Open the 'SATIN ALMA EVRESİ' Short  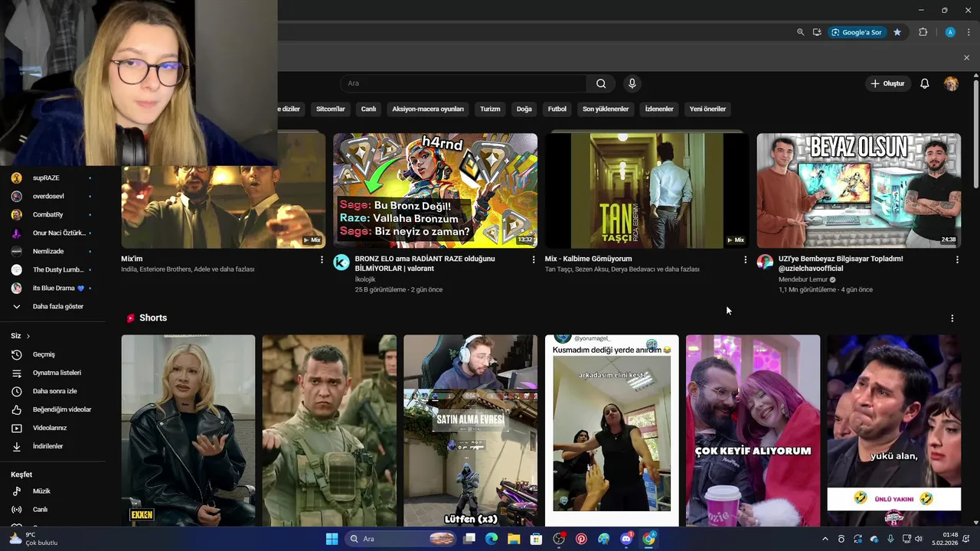click(470, 430)
